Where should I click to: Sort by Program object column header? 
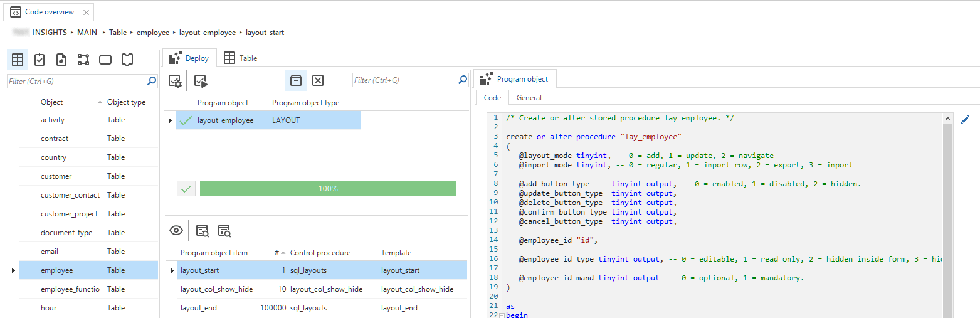[x=223, y=103]
